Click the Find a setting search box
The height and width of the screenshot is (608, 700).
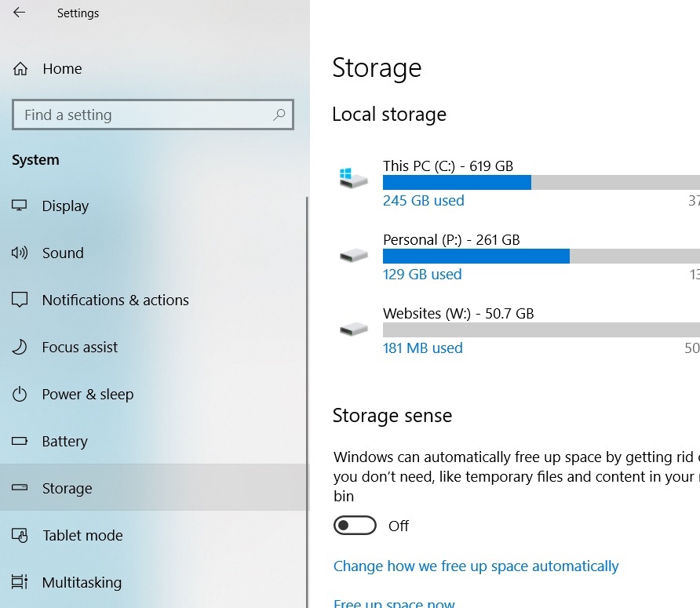153,115
